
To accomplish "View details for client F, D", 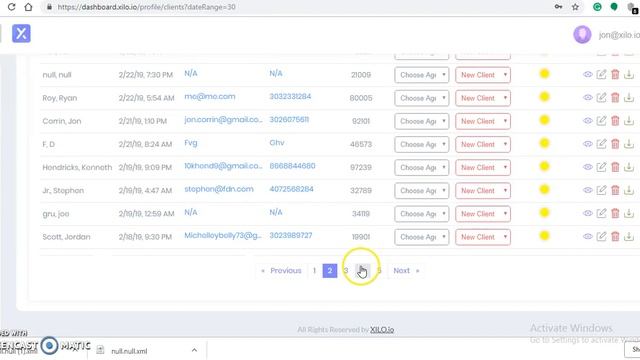I will pos(587,144).
